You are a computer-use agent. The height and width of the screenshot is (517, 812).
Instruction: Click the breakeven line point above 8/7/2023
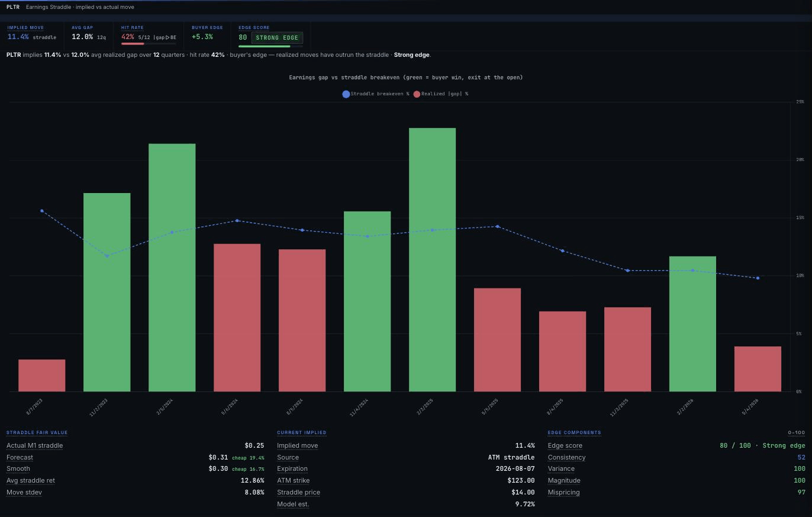[x=42, y=211]
